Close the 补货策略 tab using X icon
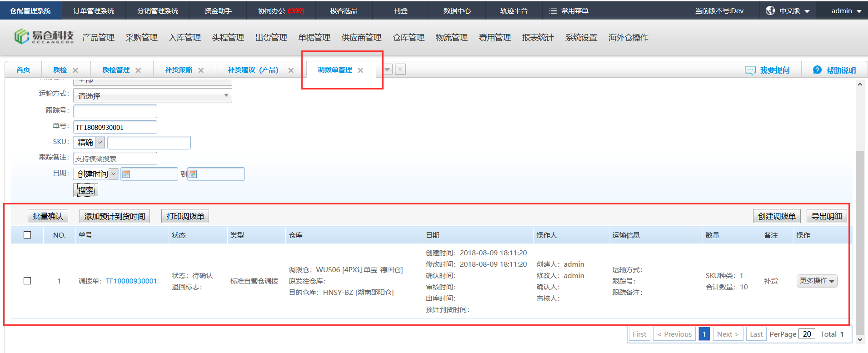Viewport: 868px width, 353px height. (201, 70)
